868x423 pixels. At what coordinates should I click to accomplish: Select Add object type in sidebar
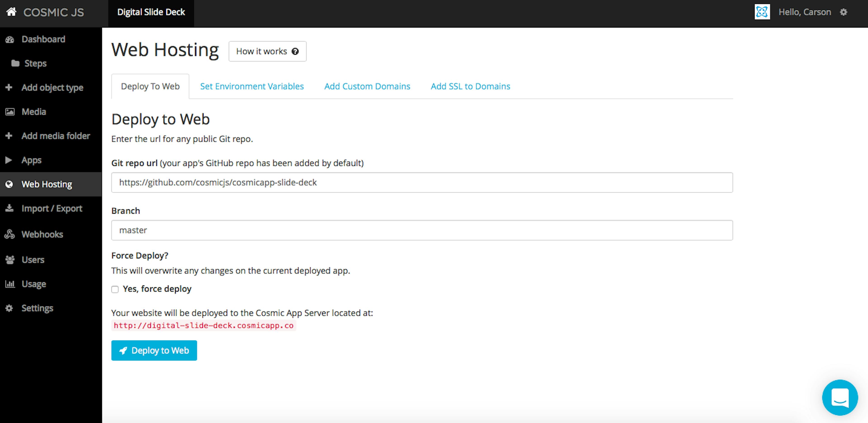[51, 88]
